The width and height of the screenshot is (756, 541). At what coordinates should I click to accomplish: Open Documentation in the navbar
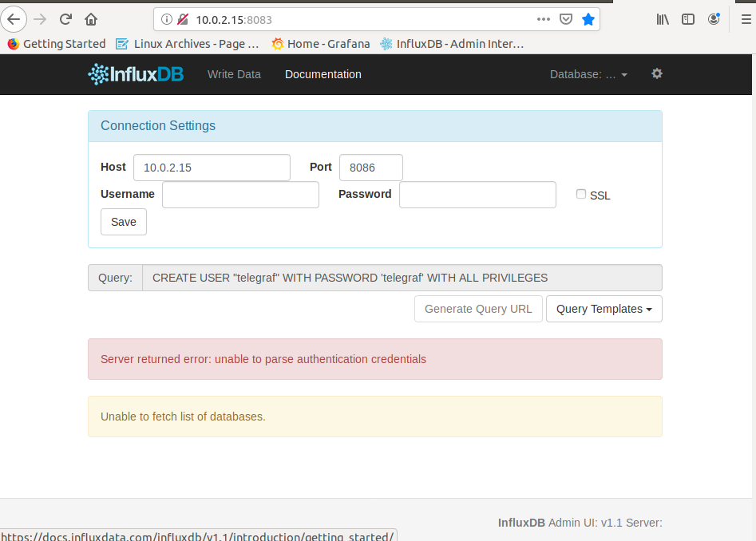pyautogui.click(x=323, y=74)
